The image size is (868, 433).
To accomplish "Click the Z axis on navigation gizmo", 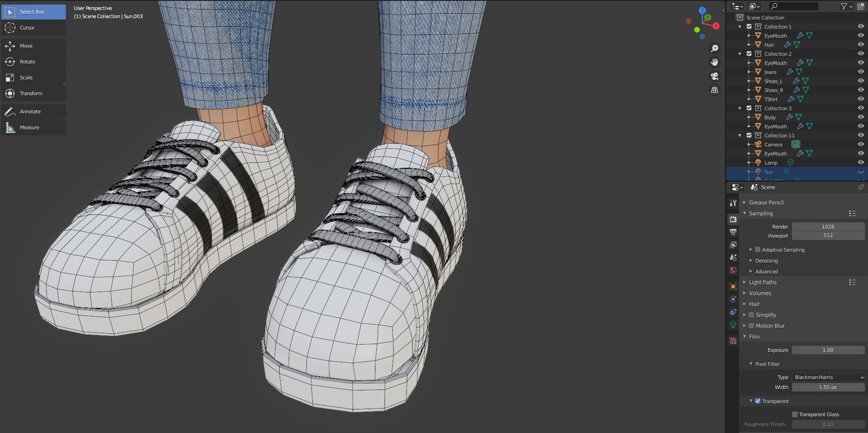I will (702, 10).
